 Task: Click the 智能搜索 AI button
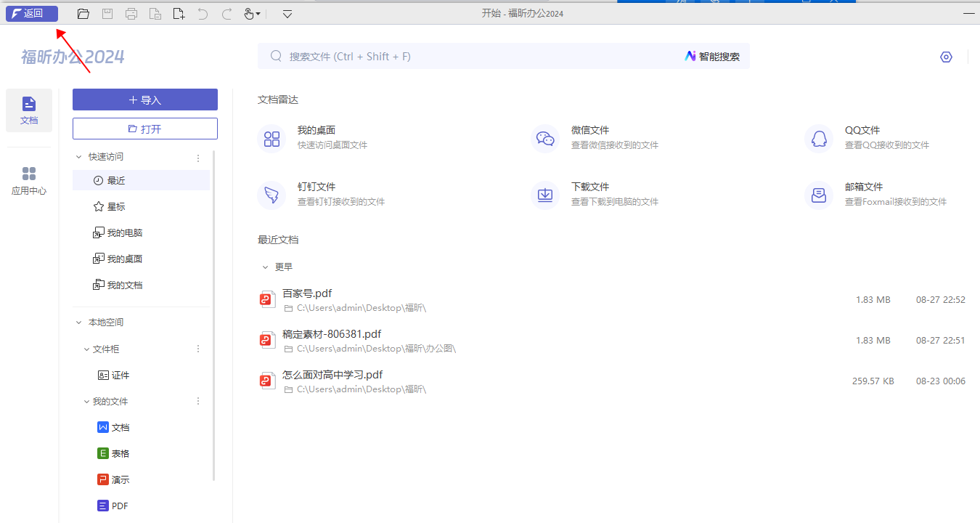coord(712,56)
